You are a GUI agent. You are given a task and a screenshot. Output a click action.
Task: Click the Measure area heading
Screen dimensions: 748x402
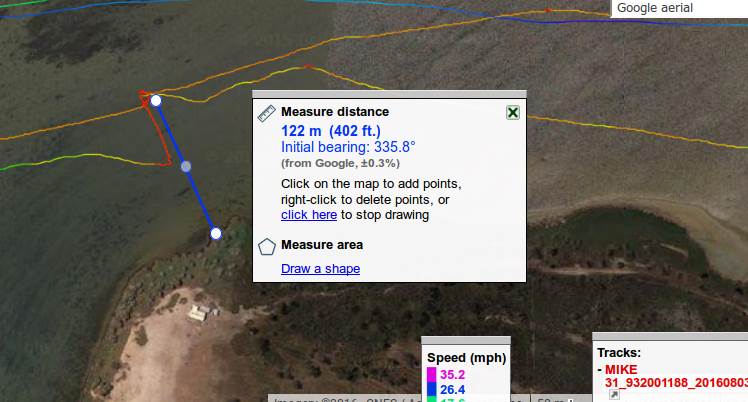pos(322,245)
